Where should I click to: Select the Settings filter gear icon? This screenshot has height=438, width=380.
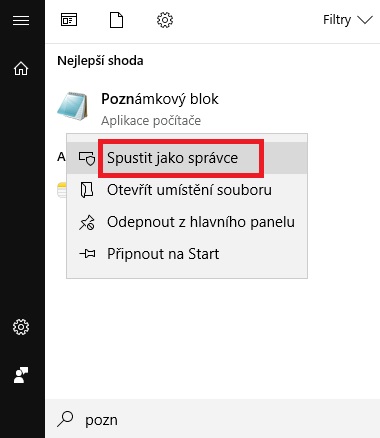coord(165,20)
